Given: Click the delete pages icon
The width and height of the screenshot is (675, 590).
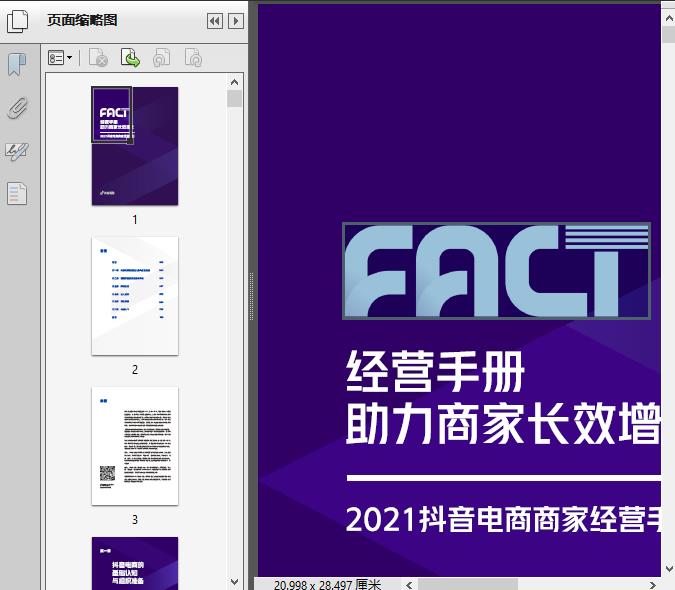Looking at the screenshot, I should click(x=98, y=58).
